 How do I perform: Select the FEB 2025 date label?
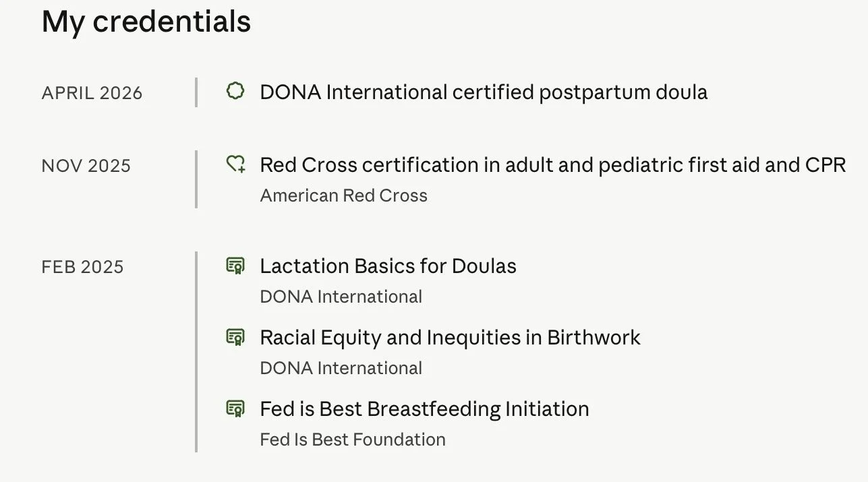click(x=82, y=267)
